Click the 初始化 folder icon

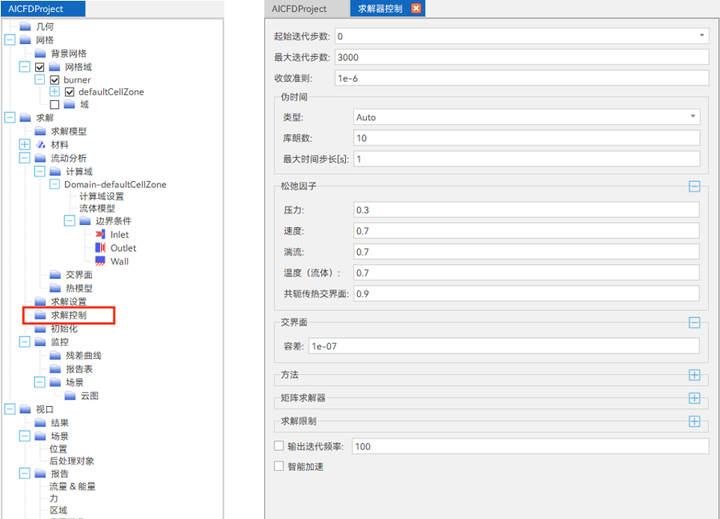click(x=40, y=328)
